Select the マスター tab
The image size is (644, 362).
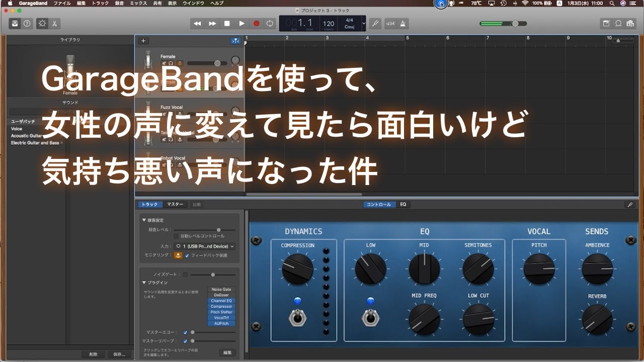175,205
